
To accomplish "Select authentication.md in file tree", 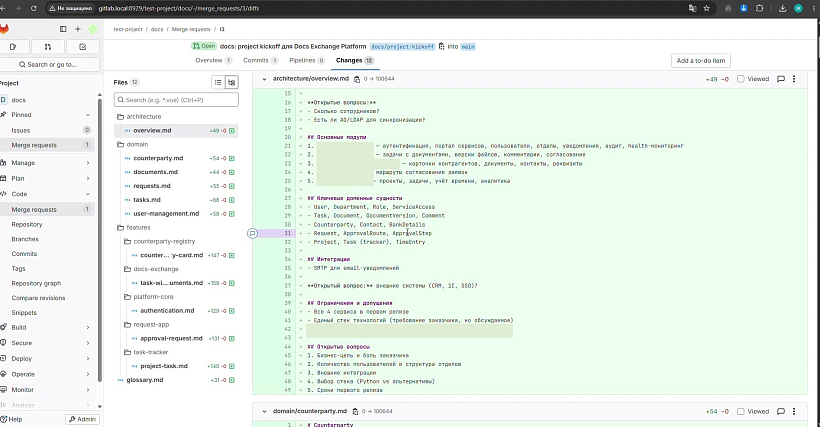I will click(176, 311).
